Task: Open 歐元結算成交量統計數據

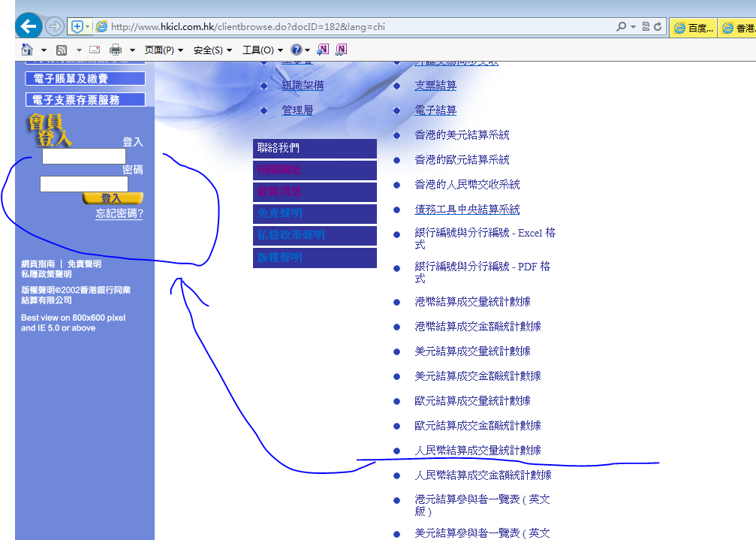Action: pos(472,401)
